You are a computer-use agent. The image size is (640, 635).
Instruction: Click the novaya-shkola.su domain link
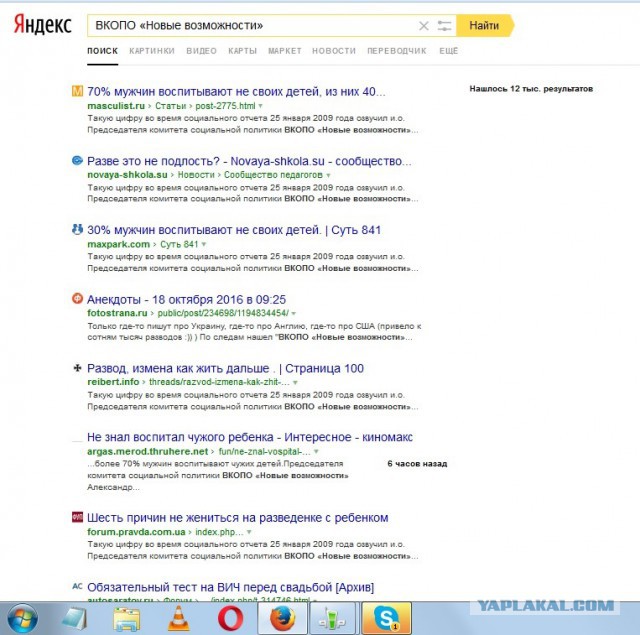[127, 175]
